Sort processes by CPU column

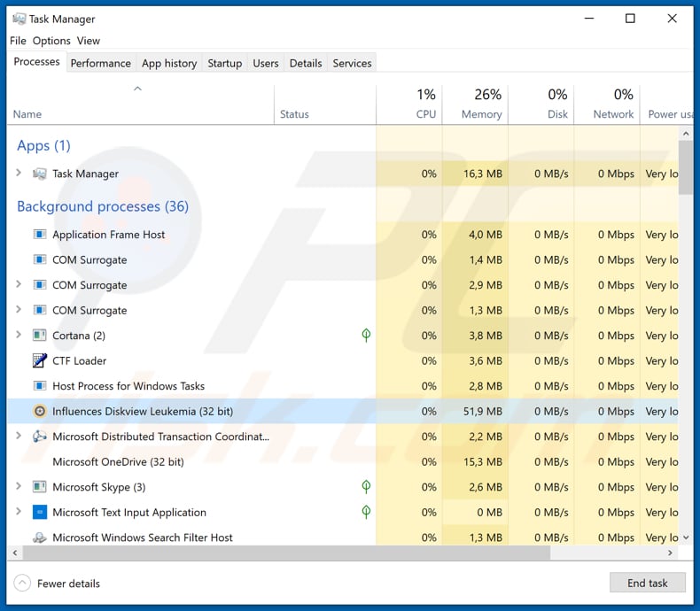[x=409, y=104]
